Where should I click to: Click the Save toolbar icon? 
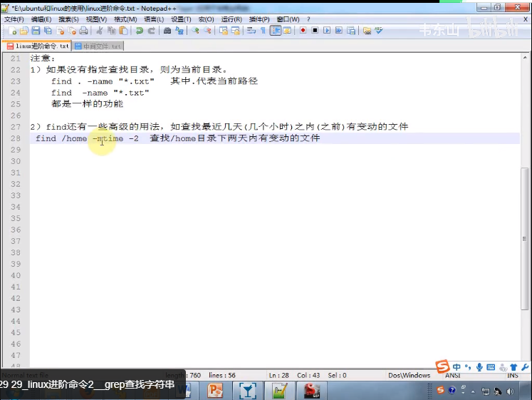(x=36, y=31)
